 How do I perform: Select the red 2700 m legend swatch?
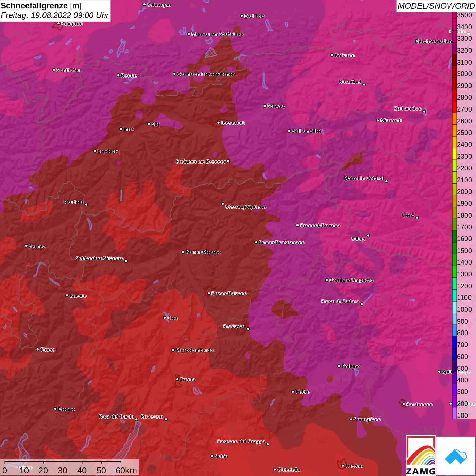(454, 107)
